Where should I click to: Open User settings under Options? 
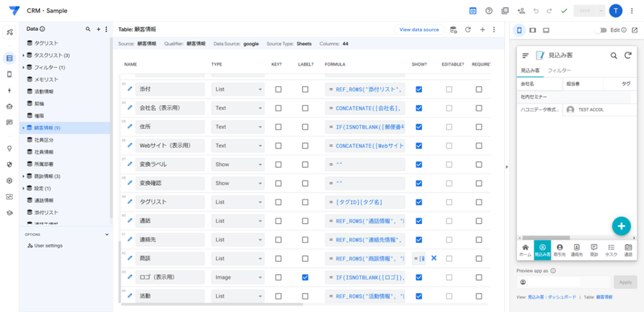45,245
